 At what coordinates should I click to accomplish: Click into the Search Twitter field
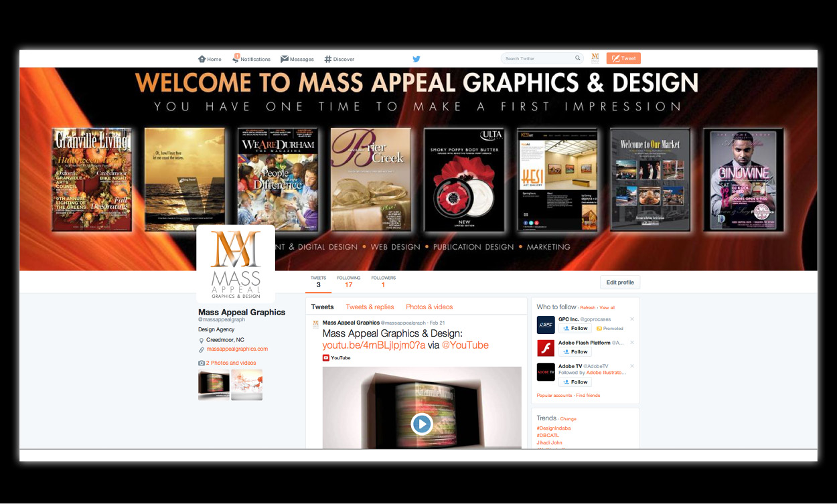542,58
